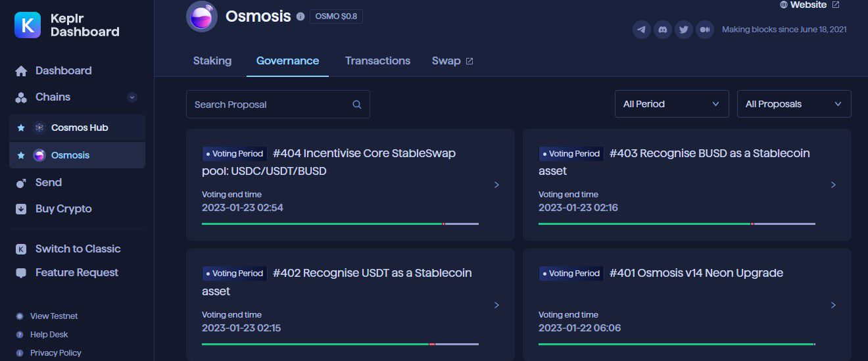868x361 pixels.
Task: Toggle the star next to Osmosis
Action: [21, 155]
